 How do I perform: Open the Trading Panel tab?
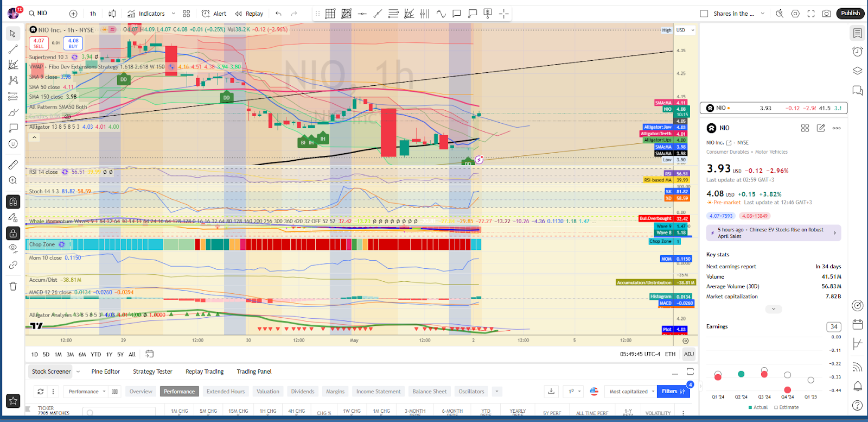[x=254, y=371]
